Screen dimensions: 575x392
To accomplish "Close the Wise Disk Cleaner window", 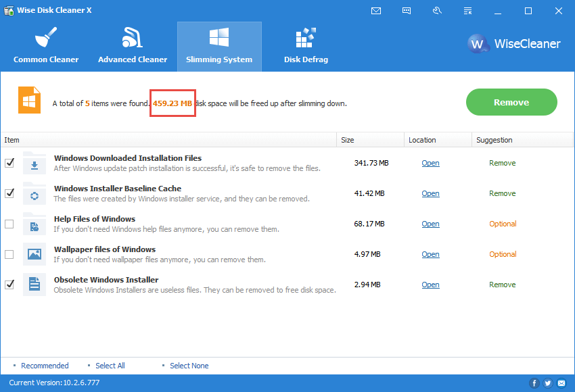I will (559, 11).
